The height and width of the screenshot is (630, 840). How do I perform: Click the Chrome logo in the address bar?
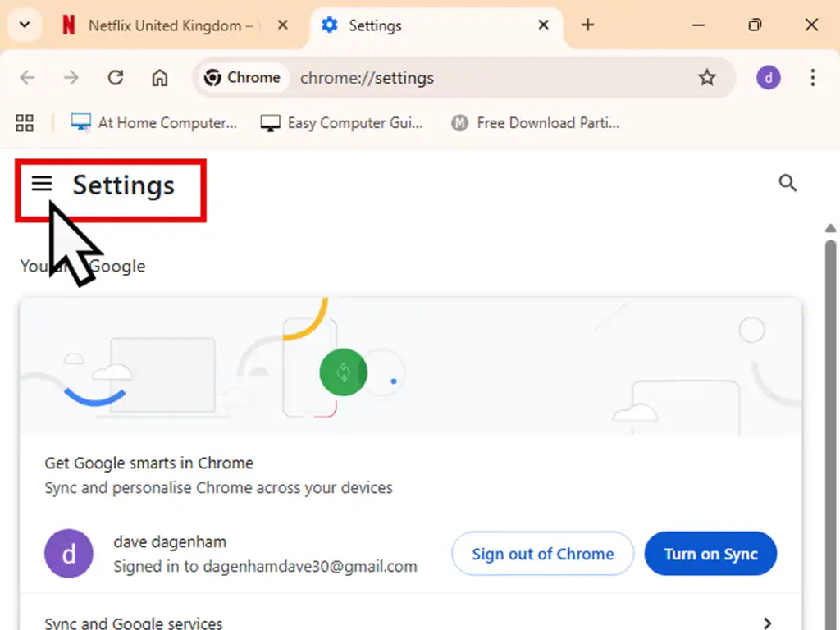215,77
